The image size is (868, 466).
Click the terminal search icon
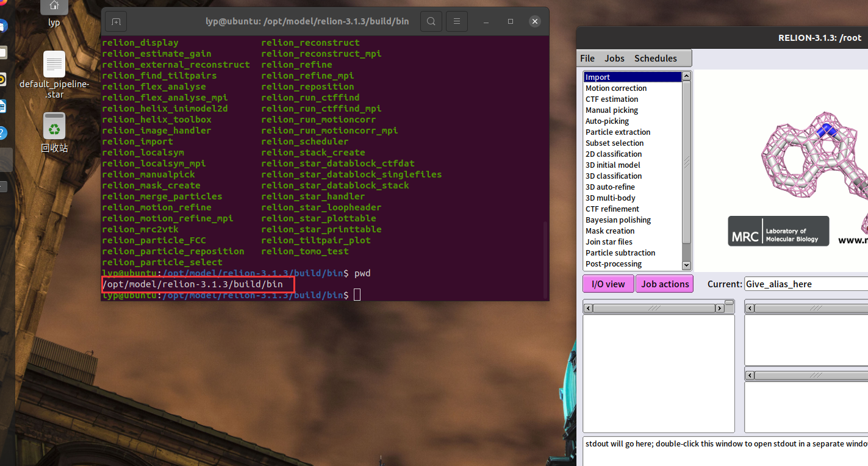click(431, 21)
